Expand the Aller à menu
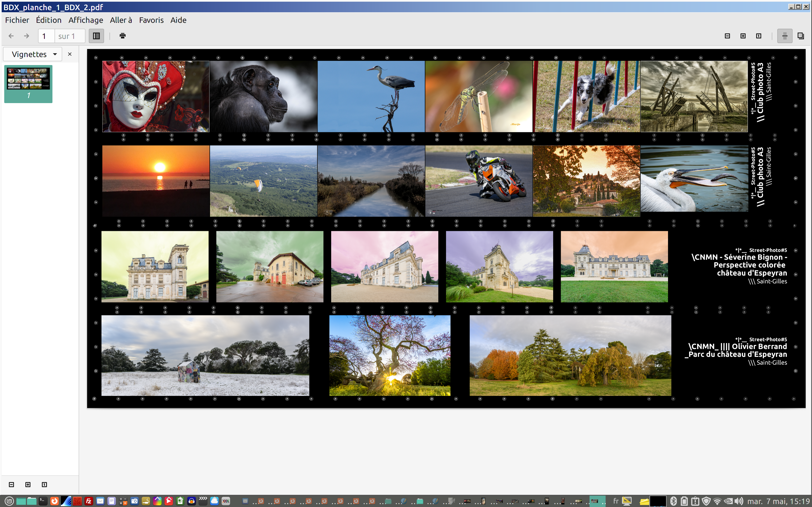Viewport: 812px width, 507px height. [121, 20]
